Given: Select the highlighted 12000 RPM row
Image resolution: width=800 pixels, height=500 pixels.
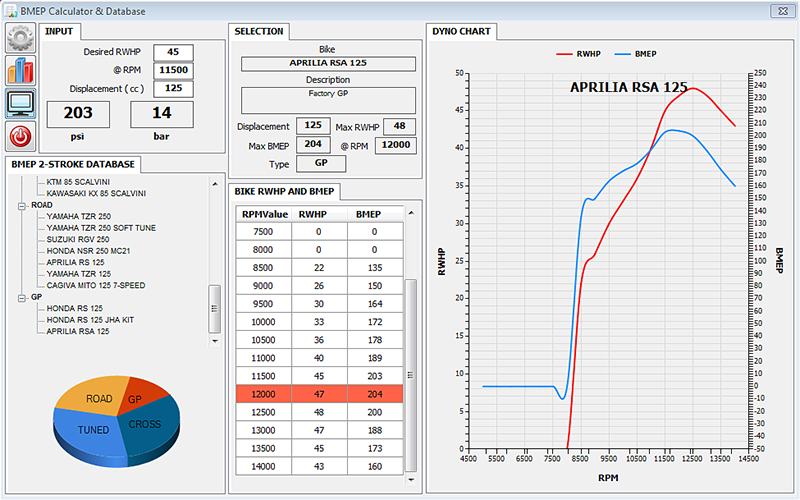Looking at the screenshot, I should coord(319,394).
